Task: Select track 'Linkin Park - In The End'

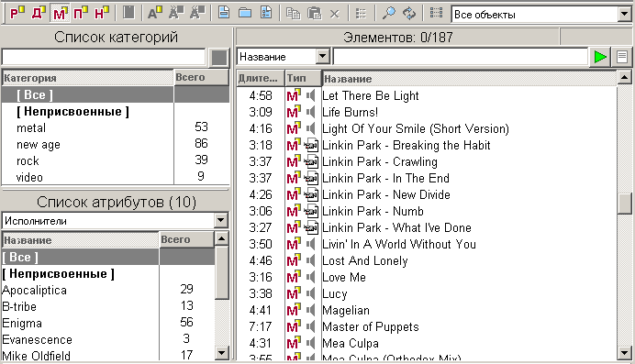Action: 385,179
